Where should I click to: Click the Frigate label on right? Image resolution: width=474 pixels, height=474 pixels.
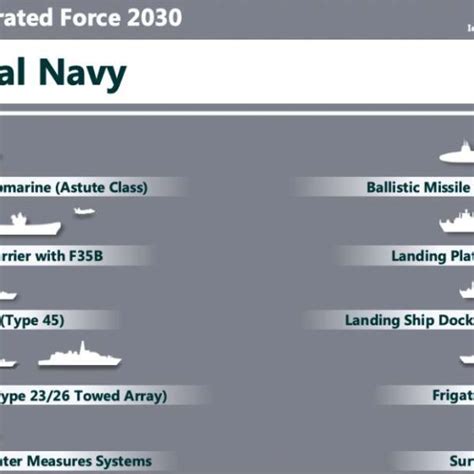tap(453, 396)
